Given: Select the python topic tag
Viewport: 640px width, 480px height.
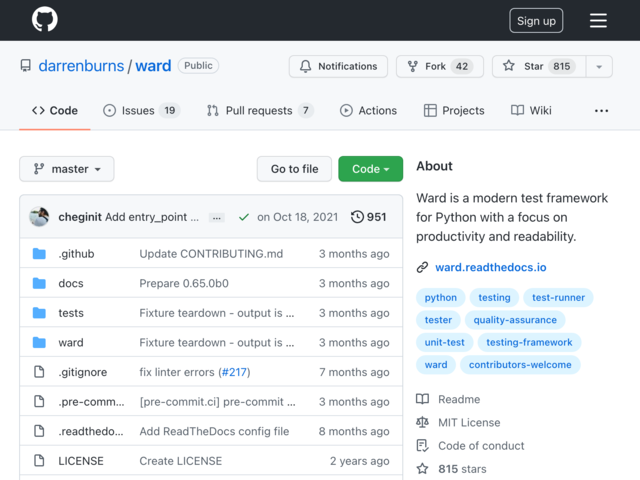Looking at the screenshot, I should [x=440, y=298].
